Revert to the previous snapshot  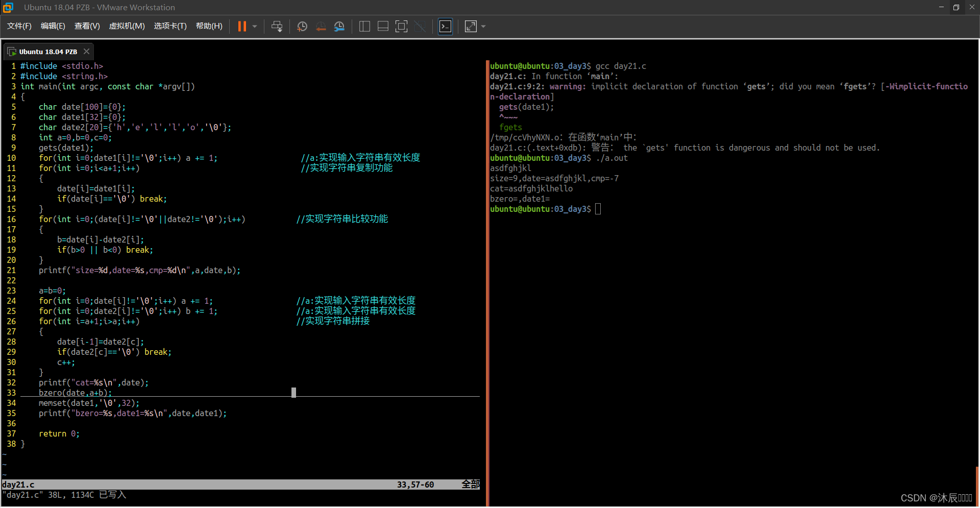click(321, 27)
